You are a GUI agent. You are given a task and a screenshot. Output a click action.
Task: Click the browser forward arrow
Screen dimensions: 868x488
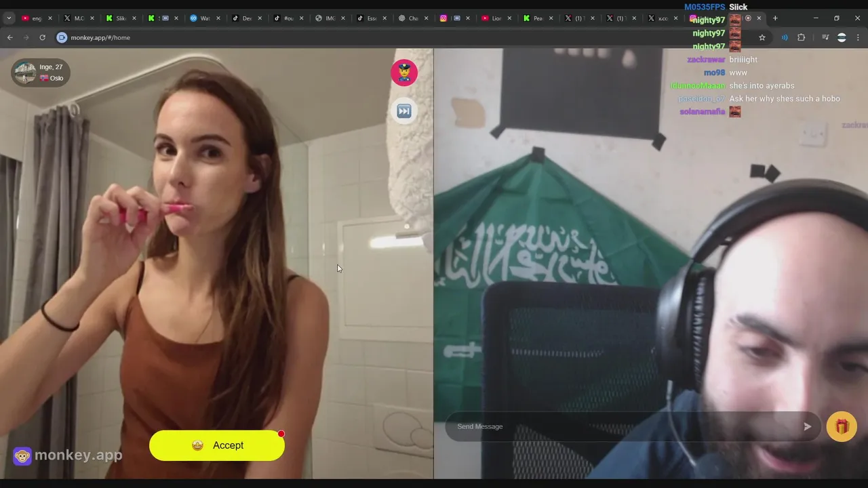pos(26,37)
